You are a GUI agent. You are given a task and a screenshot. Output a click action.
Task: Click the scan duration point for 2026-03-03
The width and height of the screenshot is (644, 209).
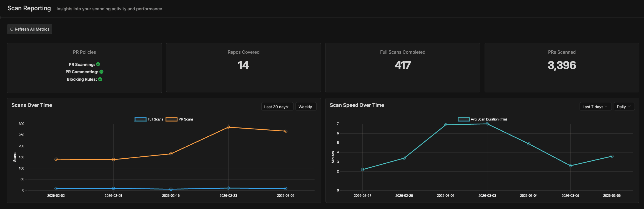pyautogui.click(x=487, y=124)
